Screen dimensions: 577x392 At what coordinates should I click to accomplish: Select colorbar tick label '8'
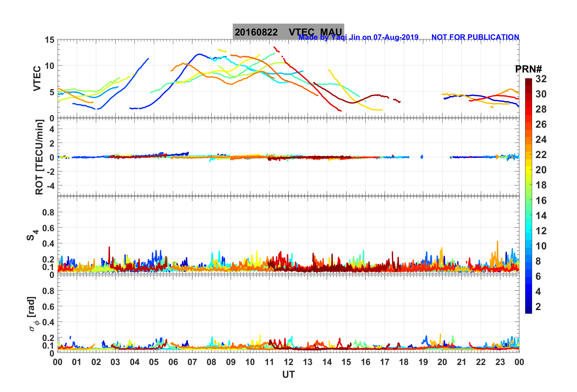538,261
